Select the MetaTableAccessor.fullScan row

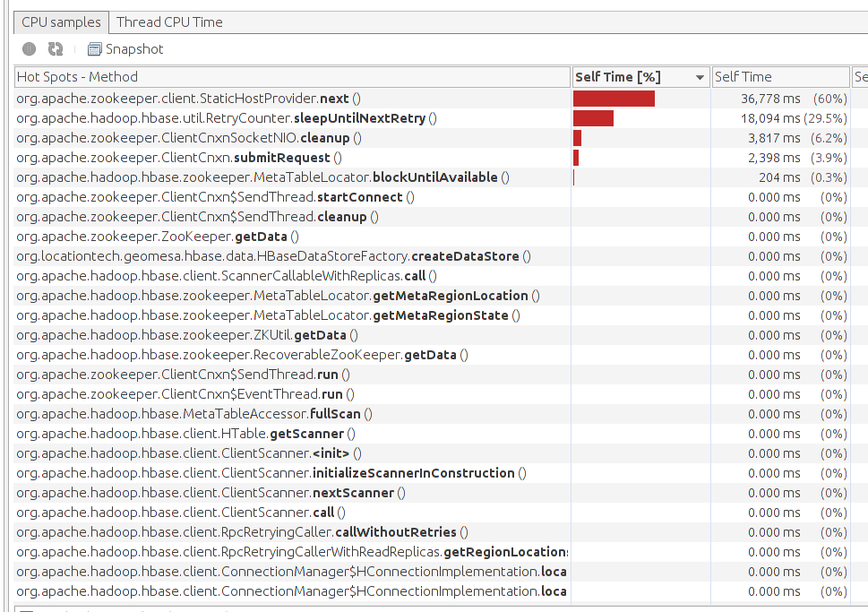coord(194,414)
